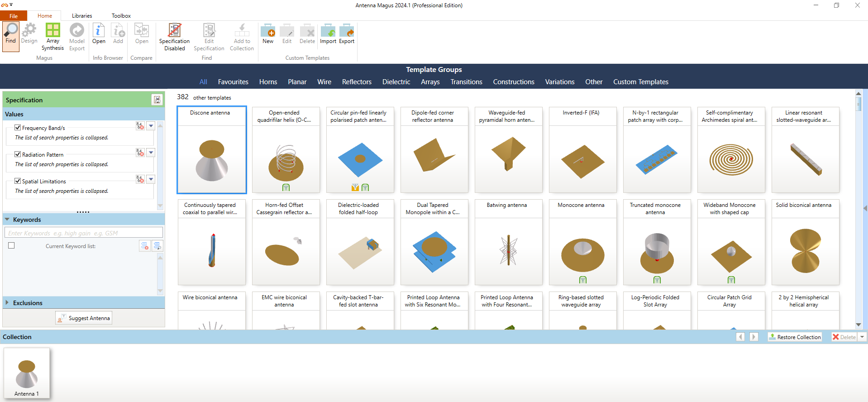Viewport: 868px width, 402px height.
Task: Select the Horns template group
Action: 268,82
